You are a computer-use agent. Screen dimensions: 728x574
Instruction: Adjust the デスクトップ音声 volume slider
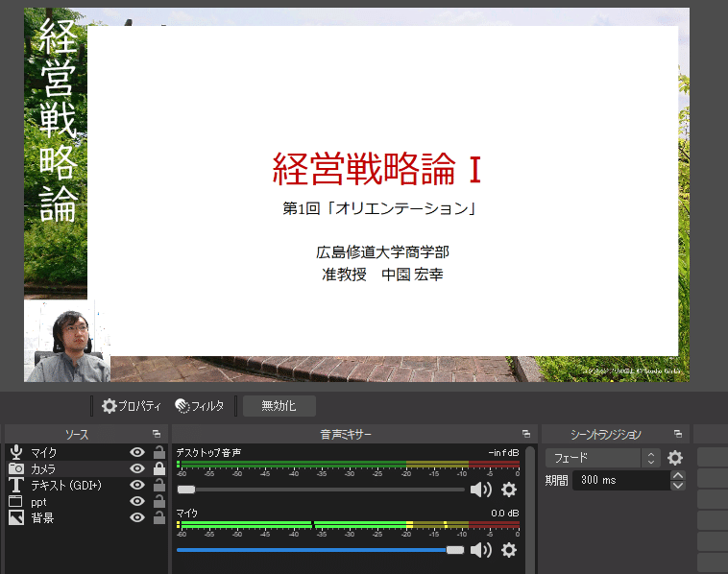click(x=321, y=490)
